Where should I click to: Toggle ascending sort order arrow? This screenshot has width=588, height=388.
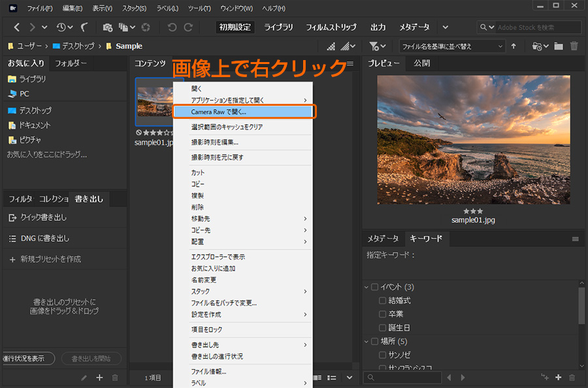[514, 46]
